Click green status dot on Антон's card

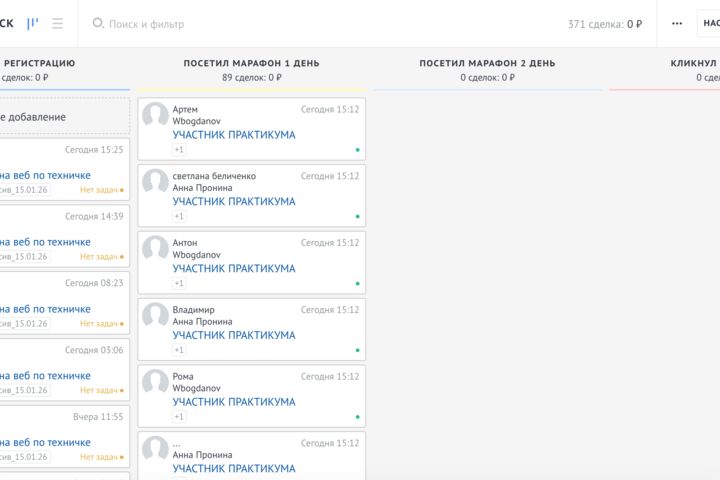click(x=358, y=283)
